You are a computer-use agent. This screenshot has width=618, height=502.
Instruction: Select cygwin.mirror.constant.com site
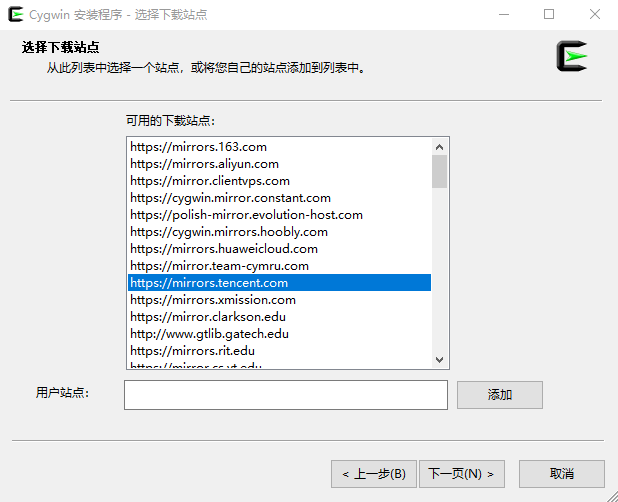230,198
